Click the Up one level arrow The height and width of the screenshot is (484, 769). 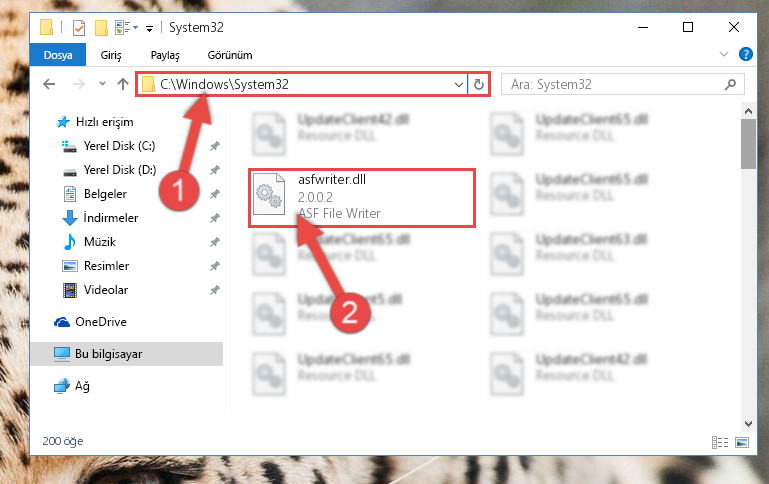coord(123,84)
